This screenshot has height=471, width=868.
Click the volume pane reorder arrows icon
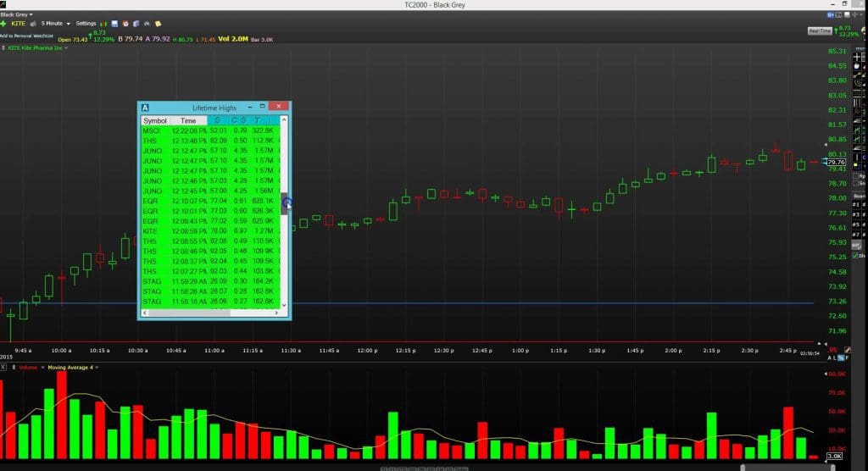tap(14, 368)
